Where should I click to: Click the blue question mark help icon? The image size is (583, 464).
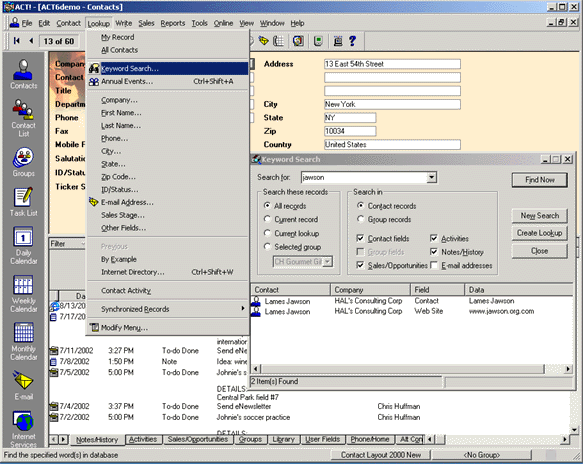[352, 41]
